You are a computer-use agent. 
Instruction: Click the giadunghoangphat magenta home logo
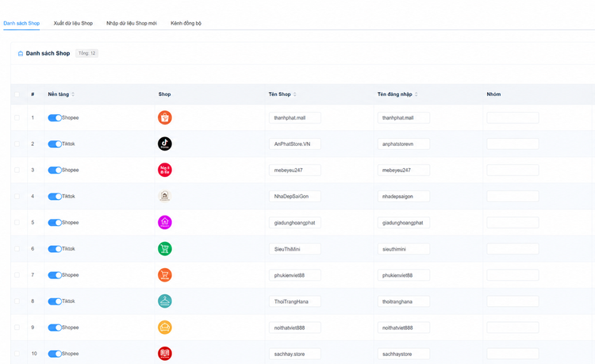click(x=165, y=222)
